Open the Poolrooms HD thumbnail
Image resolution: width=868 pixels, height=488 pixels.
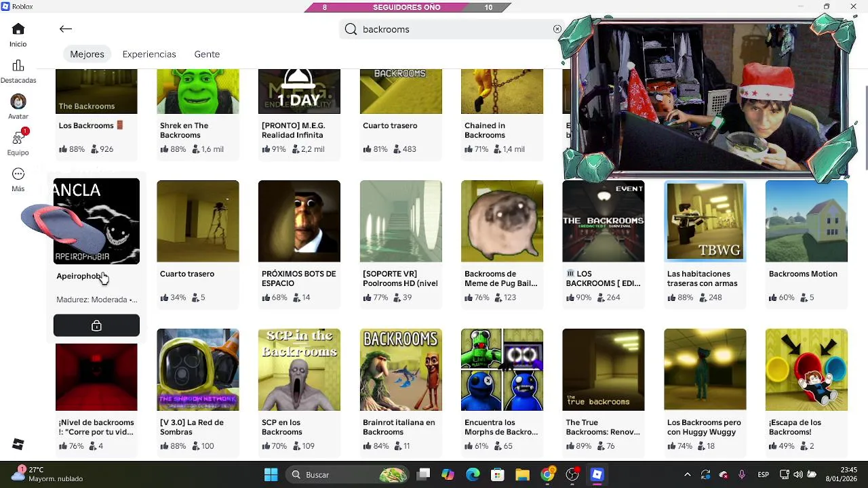pyautogui.click(x=401, y=221)
